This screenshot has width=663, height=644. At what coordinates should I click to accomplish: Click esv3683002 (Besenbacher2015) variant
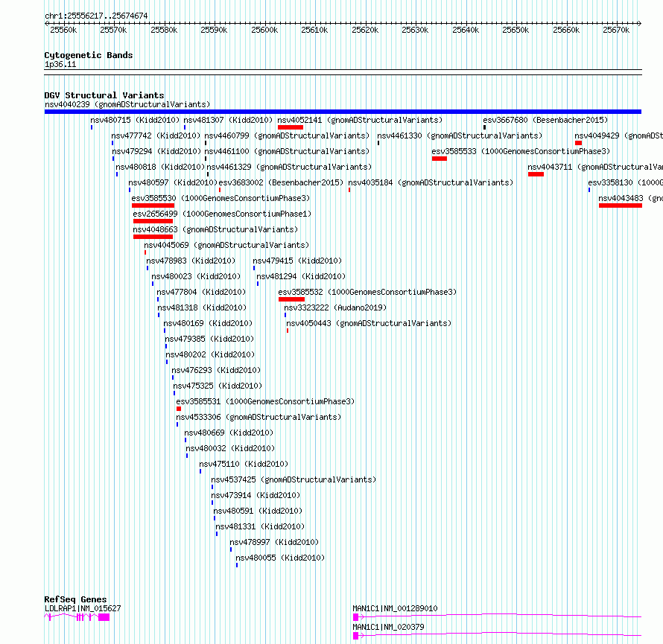tap(281, 182)
